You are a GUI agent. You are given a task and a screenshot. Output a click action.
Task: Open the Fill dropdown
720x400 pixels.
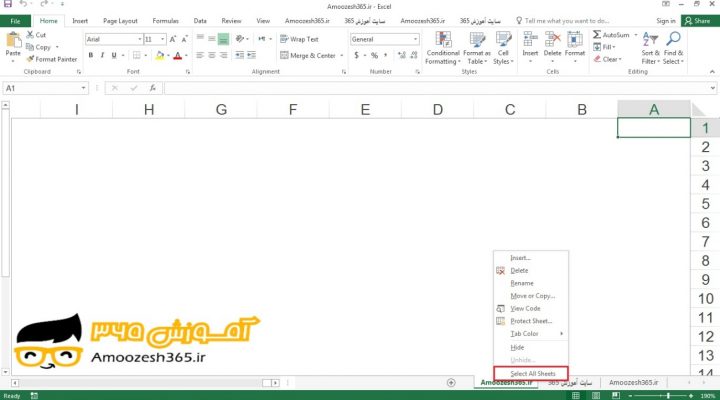(604, 47)
